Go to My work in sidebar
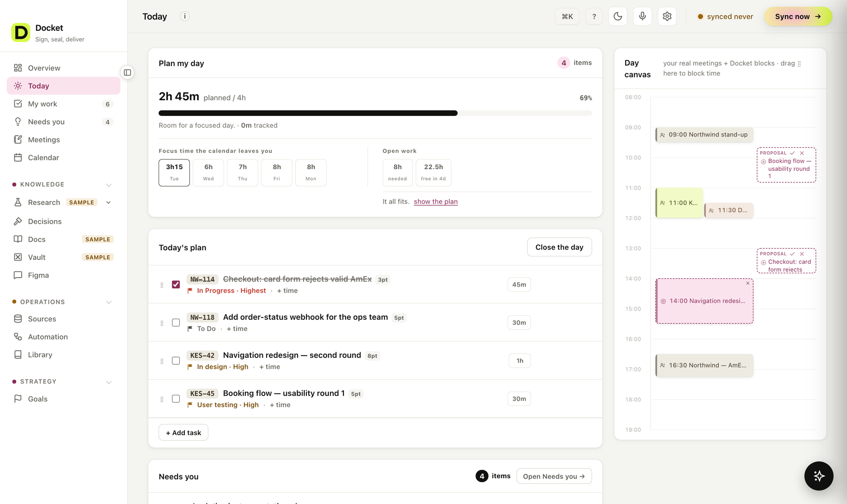This screenshot has width=847, height=504. click(x=63, y=104)
